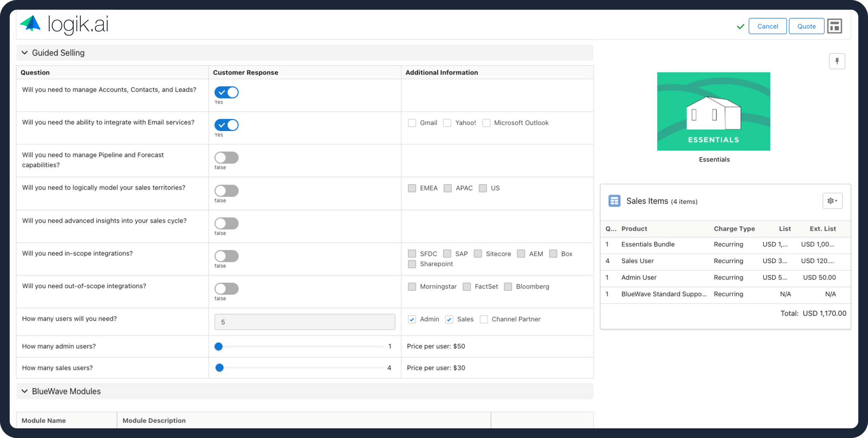The image size is (868, 438).
Task: Click the Charge Type column header
Action: tap(734, 229)
